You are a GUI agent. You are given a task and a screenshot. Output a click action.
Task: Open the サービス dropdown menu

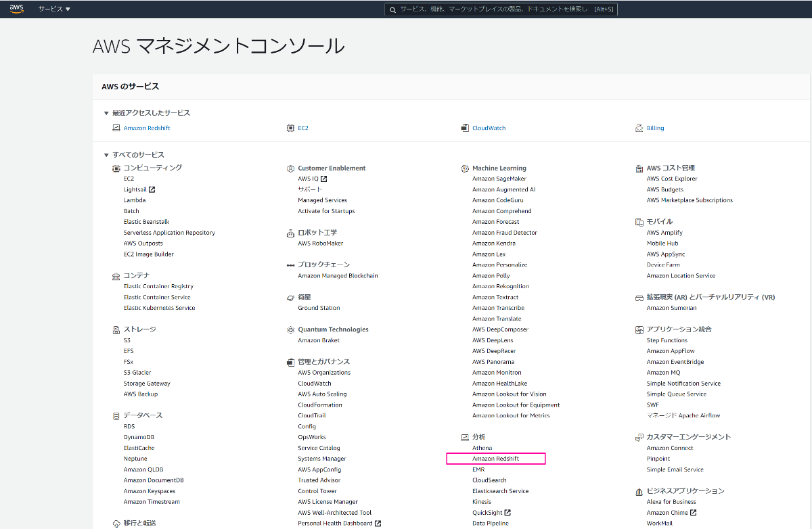[x=54, y=9]
